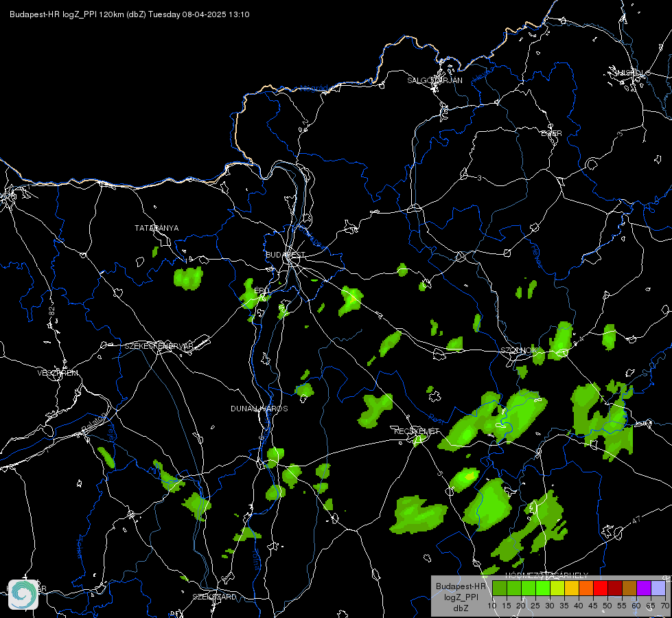Screen dimensions: 672x618
Task: Select the DUNAUJVAROS city label
Action: coord(259,409)
